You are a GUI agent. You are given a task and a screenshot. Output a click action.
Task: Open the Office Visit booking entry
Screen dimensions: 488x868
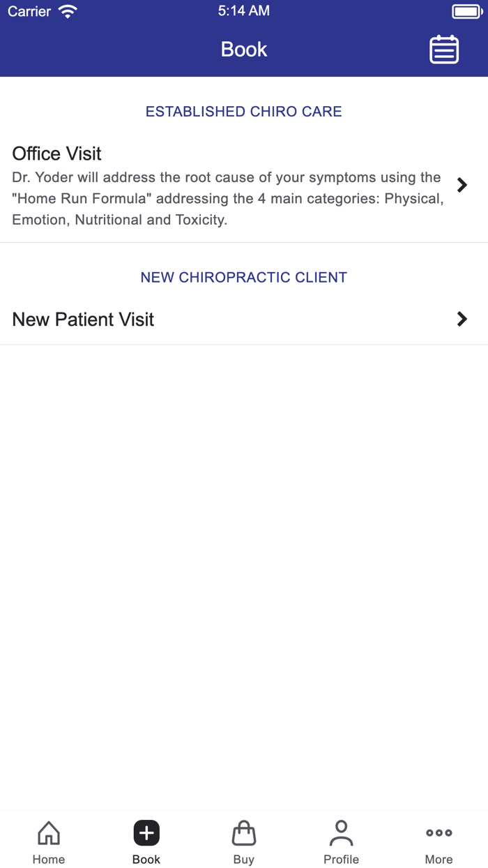(230, 185)
